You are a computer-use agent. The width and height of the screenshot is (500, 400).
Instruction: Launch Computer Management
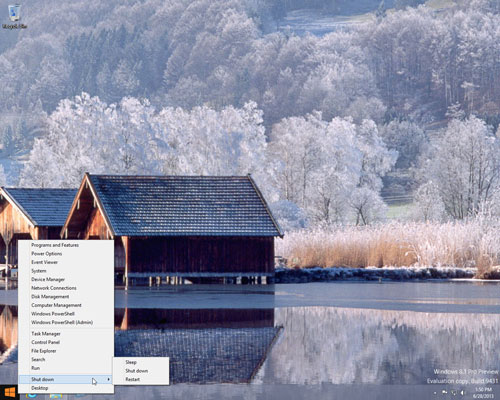point(66,305)
